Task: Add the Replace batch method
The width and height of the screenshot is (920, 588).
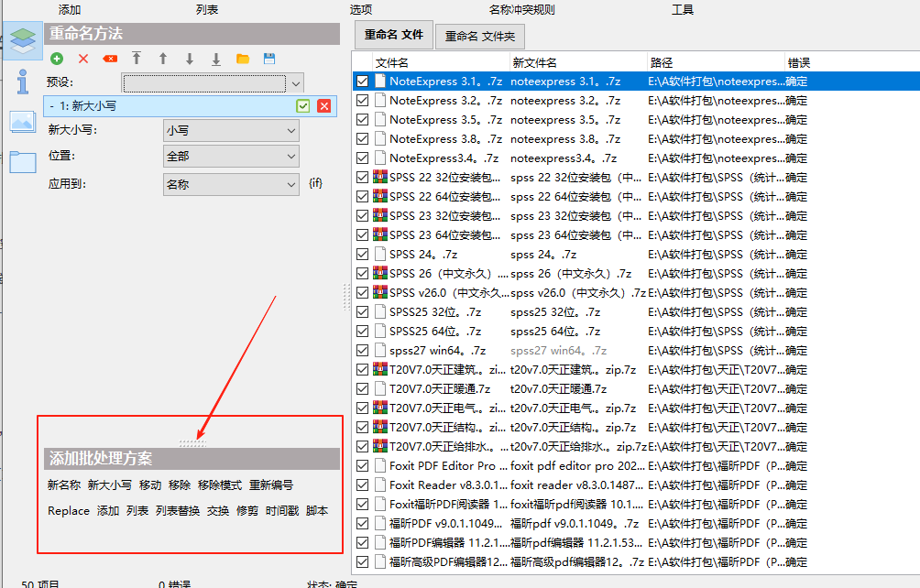Action: [x=69, y=511]
